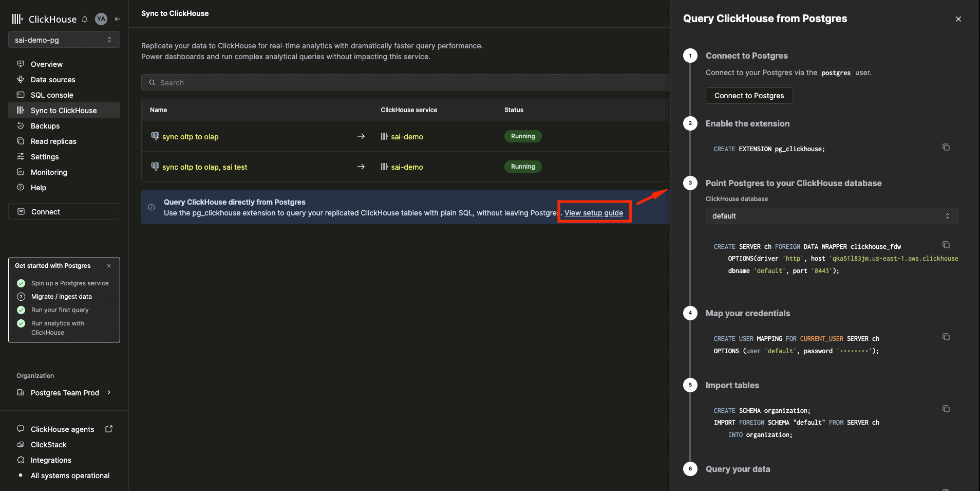The height and width of the screenshot is (491, 980).
Task: Click the ClickHouse service column header
Action: (x=409, y=110)
